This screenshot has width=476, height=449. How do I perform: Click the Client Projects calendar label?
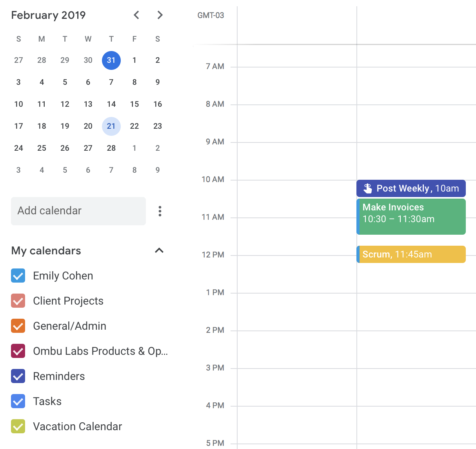(x=68, y=301)
